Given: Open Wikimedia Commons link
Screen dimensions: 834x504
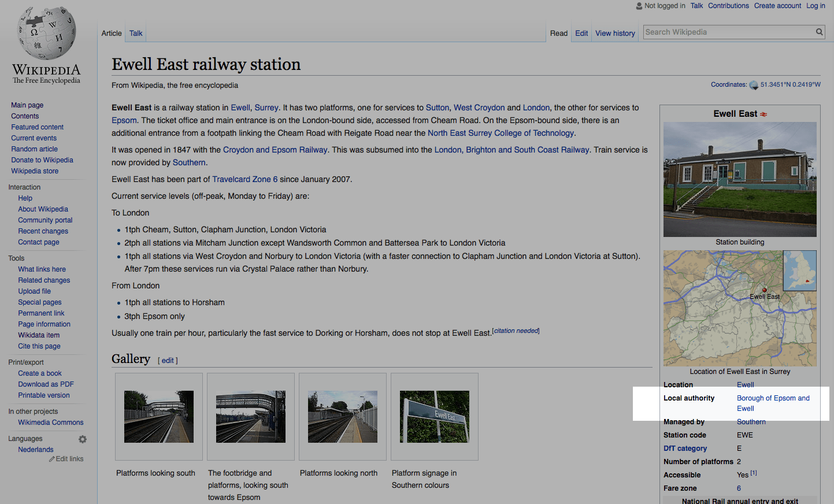Looking at the screenshot, I should click(50, 423).
